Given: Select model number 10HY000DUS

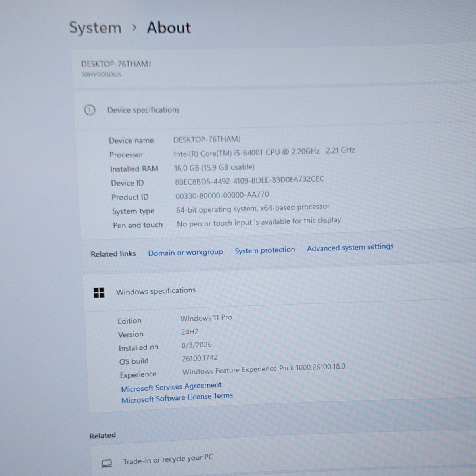Looking at the screenshot, I should [102, 75].
